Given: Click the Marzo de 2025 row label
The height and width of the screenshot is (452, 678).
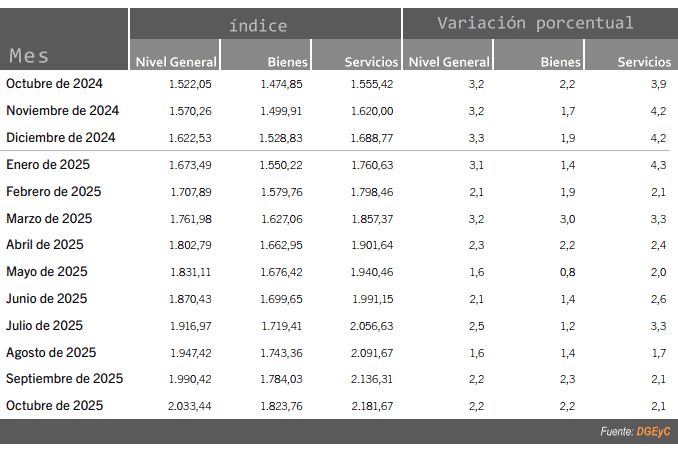Looking at the screenshot, I should tap(49, 218).
